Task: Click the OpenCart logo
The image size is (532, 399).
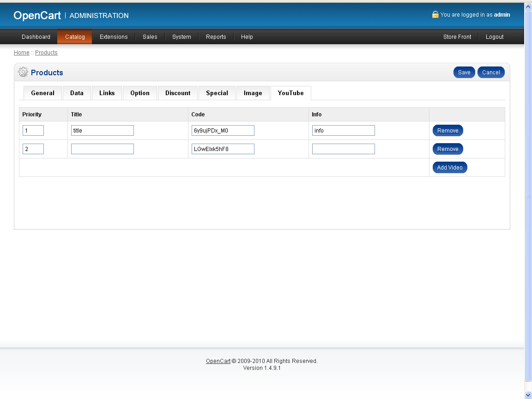Action: coord(37,15)
